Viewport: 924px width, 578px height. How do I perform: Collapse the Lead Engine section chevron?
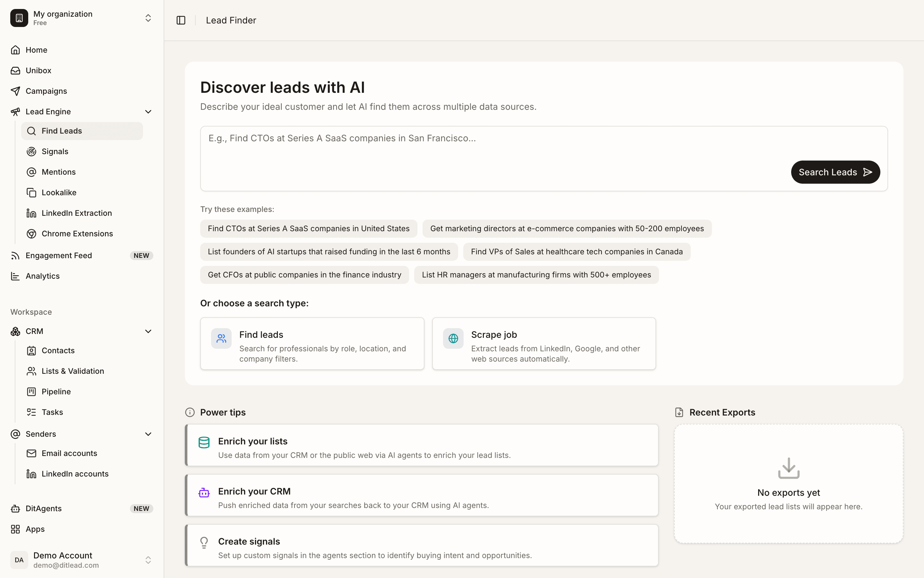[x=148, y=112]
